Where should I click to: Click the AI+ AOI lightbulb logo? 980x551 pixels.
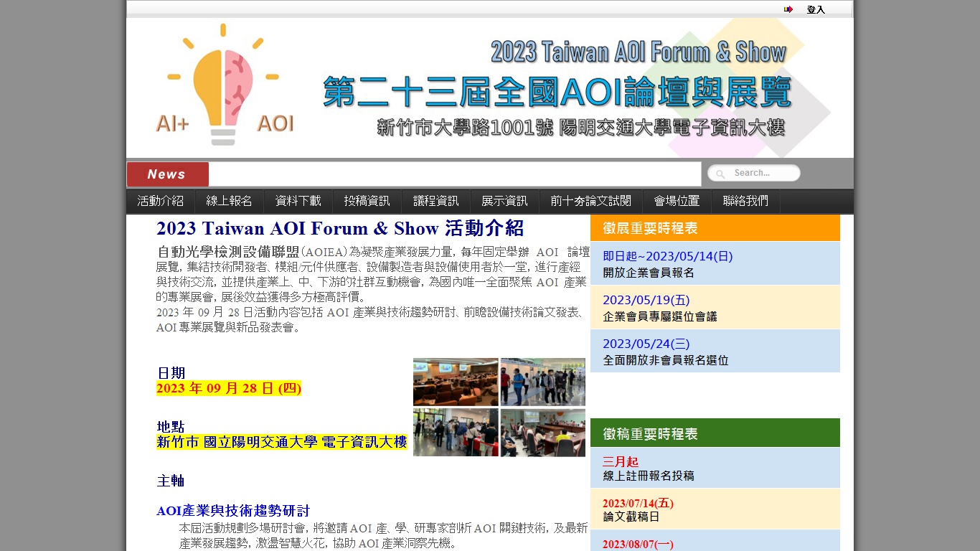click(x=225, y=85)
